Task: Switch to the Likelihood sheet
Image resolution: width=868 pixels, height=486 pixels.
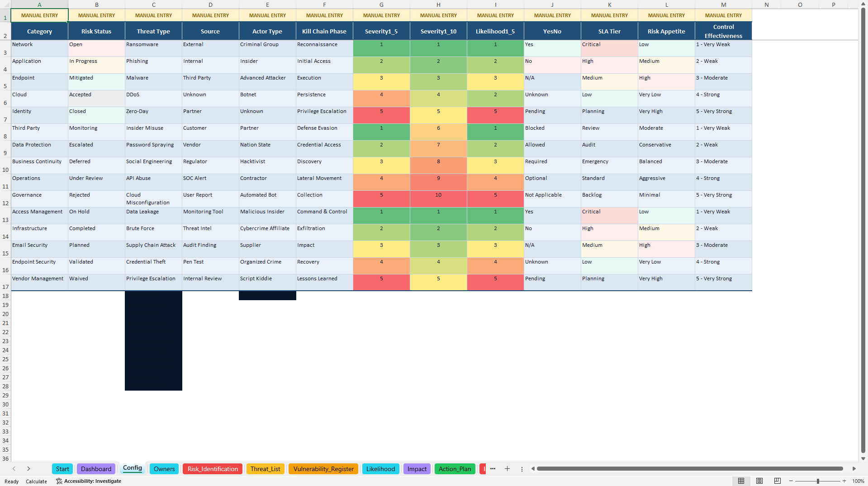Action: (x=380, y=469)
